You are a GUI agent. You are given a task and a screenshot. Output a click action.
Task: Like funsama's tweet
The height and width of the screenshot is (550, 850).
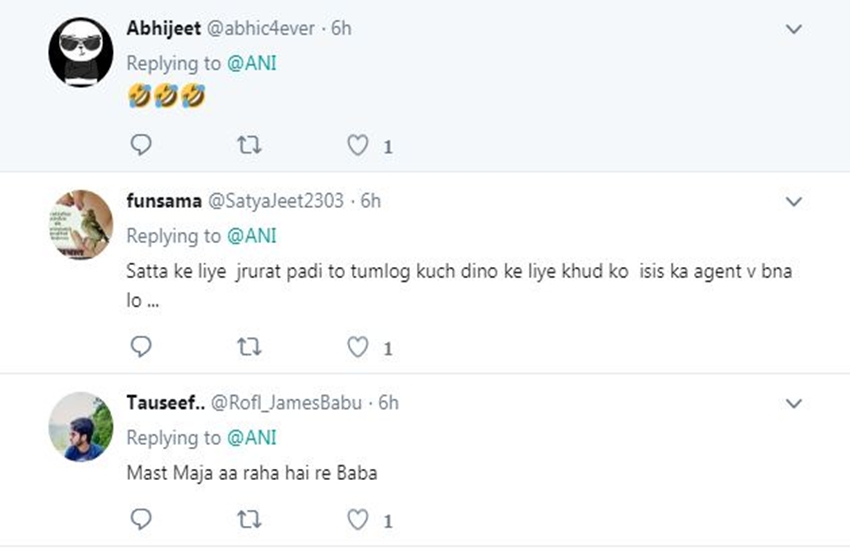[357, 347]
